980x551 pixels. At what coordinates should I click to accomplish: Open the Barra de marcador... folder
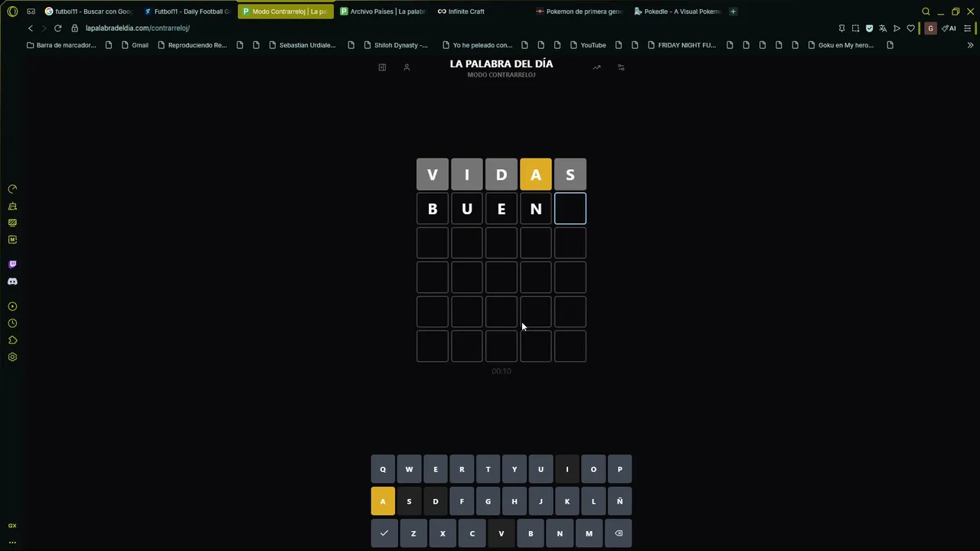[61, 45]
